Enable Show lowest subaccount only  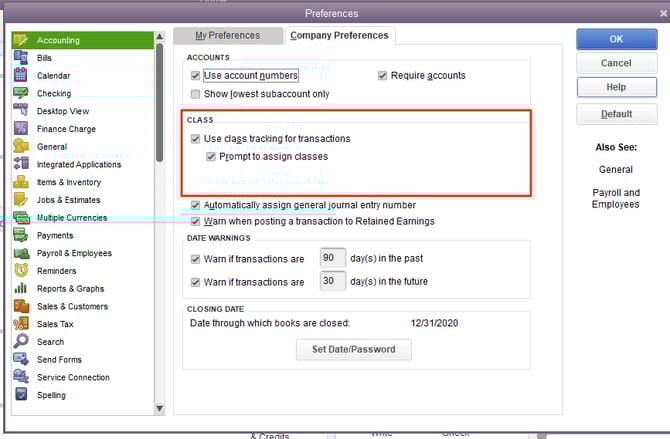click(195, 94)
